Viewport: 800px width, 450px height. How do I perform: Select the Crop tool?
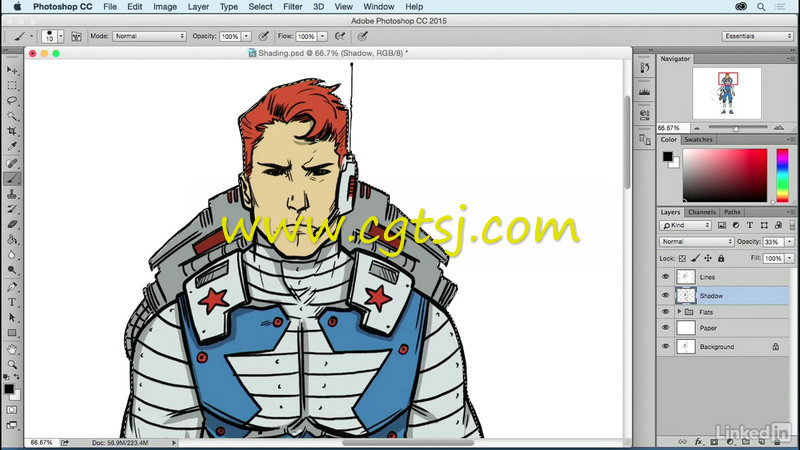(12, 131)
